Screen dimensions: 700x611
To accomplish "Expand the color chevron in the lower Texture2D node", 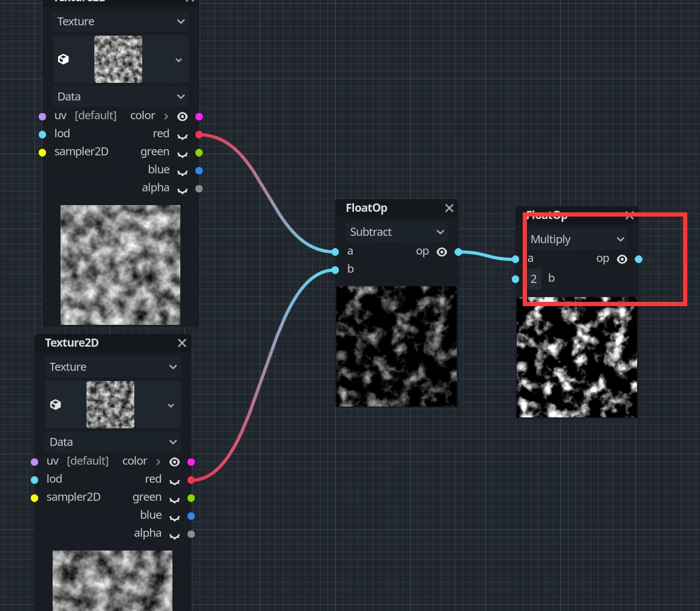I will (x=158, y=462).
